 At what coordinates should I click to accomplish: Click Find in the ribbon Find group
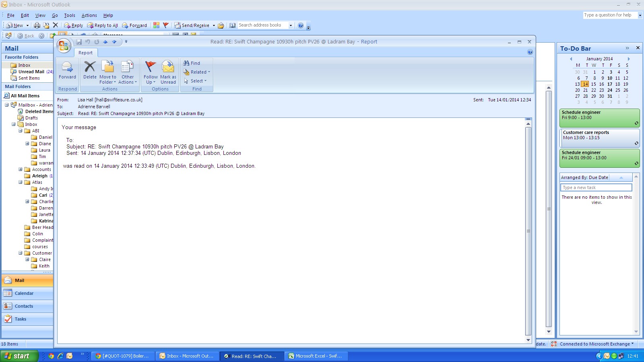coord(192,63)
